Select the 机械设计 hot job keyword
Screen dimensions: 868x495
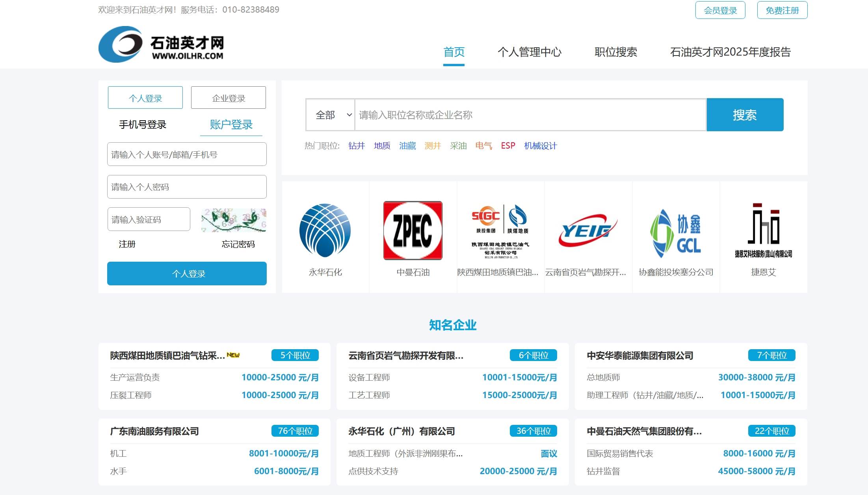click(540, 146)
